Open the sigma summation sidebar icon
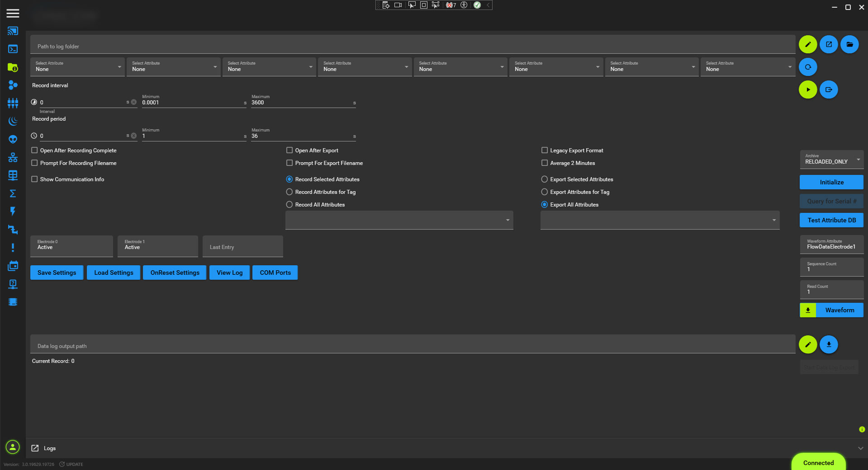Image resolution: width=868 pixels, height=470 pixels. point(13,193)
